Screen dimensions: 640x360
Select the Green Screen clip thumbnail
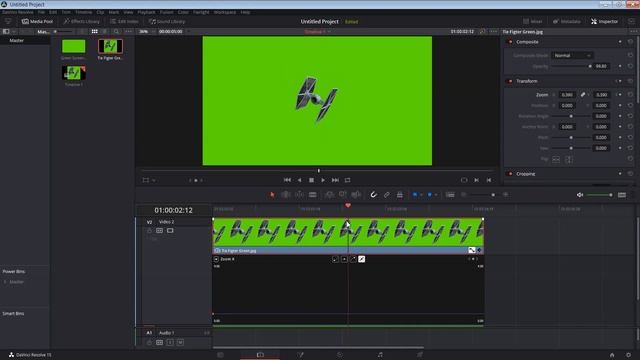point(74,47)
